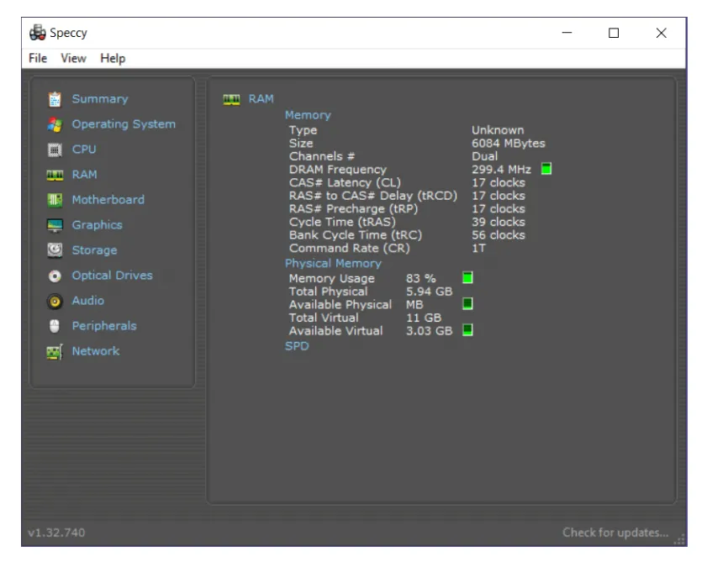728x583 pixels.
Task: Click the Motherboard icon in sidebar
Action: pyautogui.click(x=55, y=200)
